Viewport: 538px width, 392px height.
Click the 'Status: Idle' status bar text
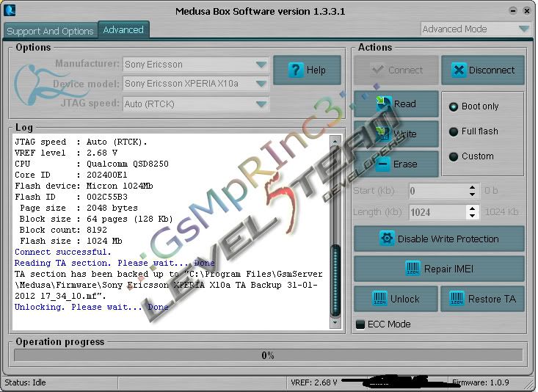click(25, 382)
